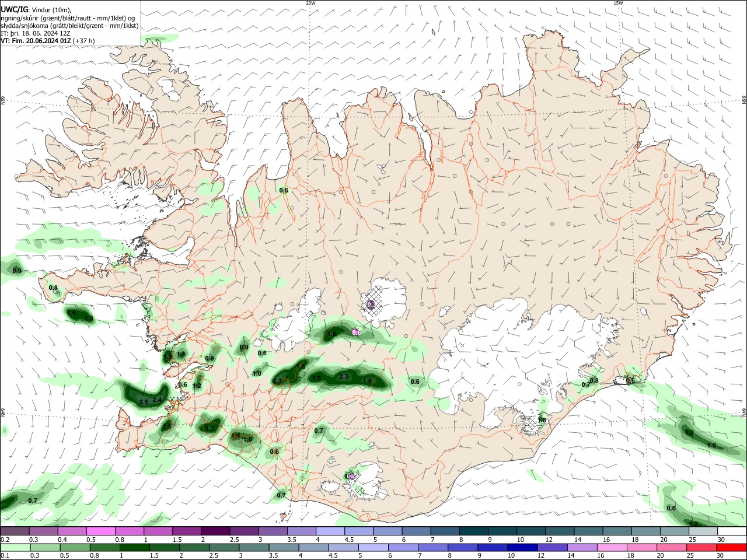
Task: Click the '20W' longitude label
Action: 310,3
